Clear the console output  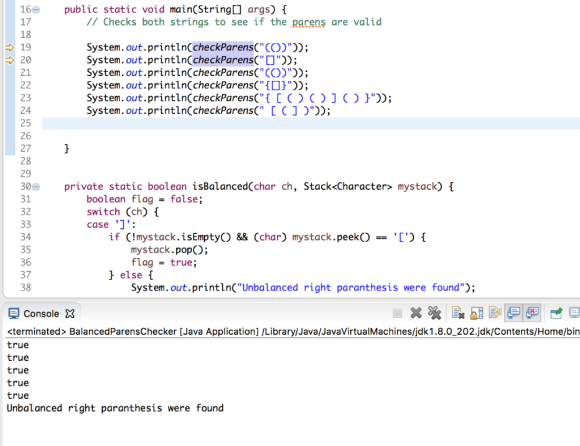click(x=458, y=313)
